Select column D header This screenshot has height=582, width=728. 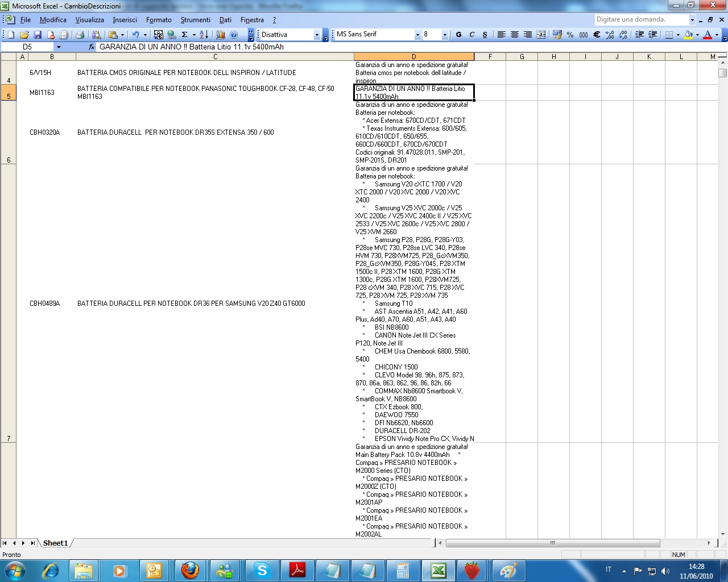point(413,57)
